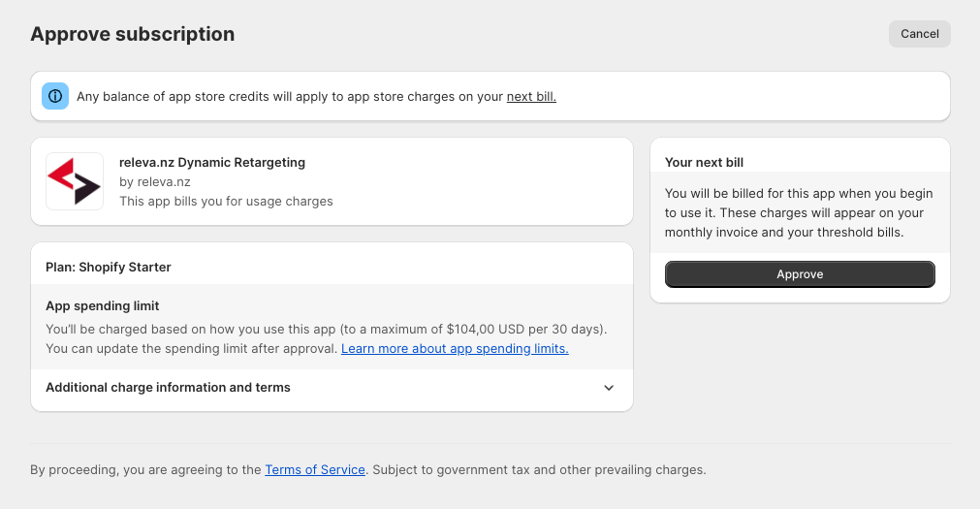Click the $104,00 USD maximum charge sentence
This screenshot has height=509, width=980.
tap(327, 329)
